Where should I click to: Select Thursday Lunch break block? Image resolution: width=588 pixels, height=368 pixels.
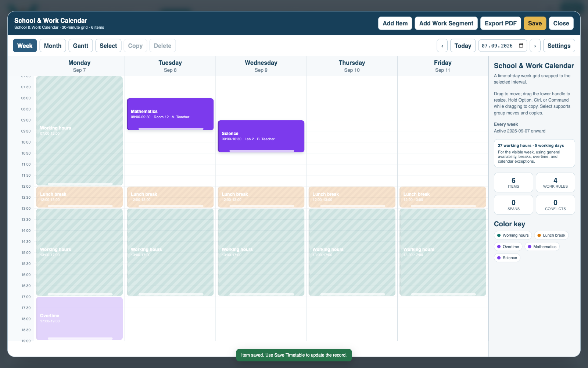coord(352,197)
